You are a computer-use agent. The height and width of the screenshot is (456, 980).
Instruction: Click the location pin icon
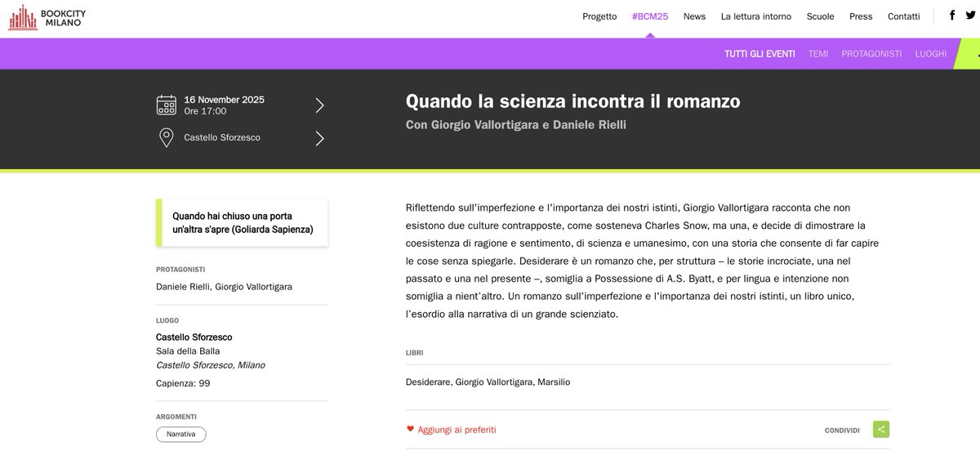(x=167, y=137)
